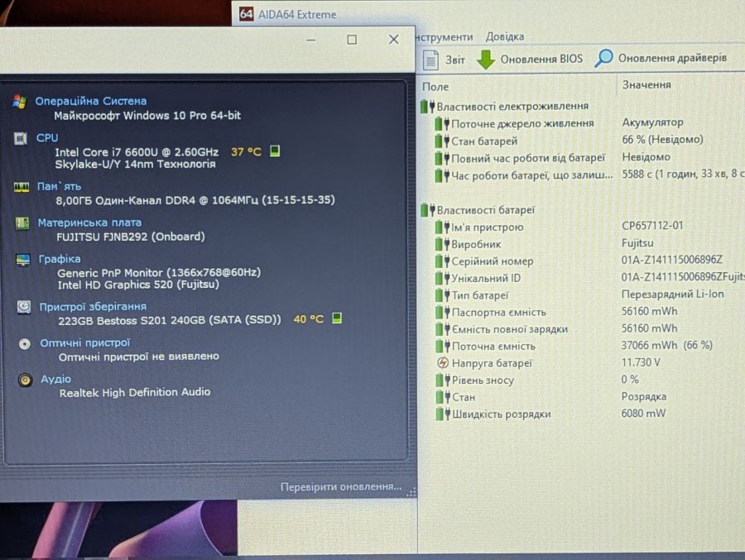Open the Материнська плата section link

pyautogui.click(x=89, y=223)
